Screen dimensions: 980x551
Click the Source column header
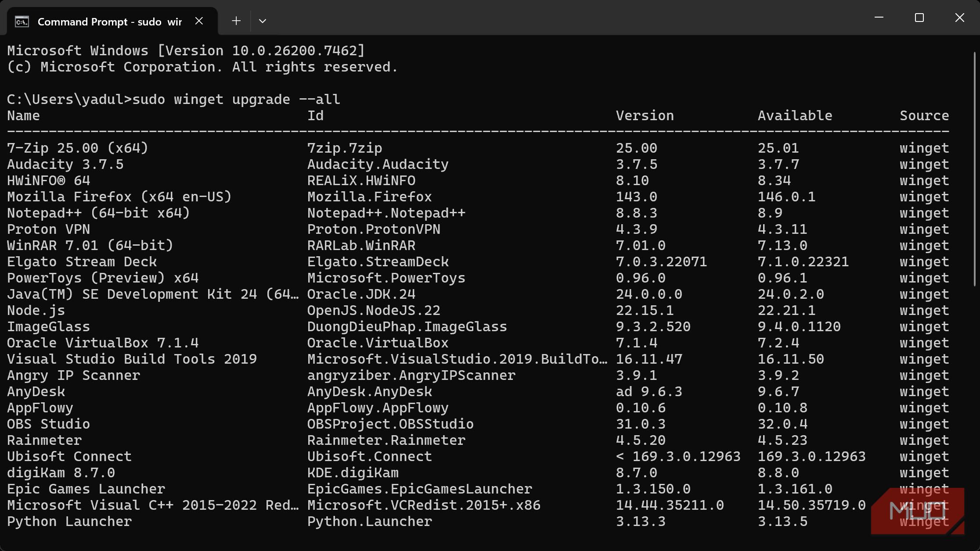[924, 116]
